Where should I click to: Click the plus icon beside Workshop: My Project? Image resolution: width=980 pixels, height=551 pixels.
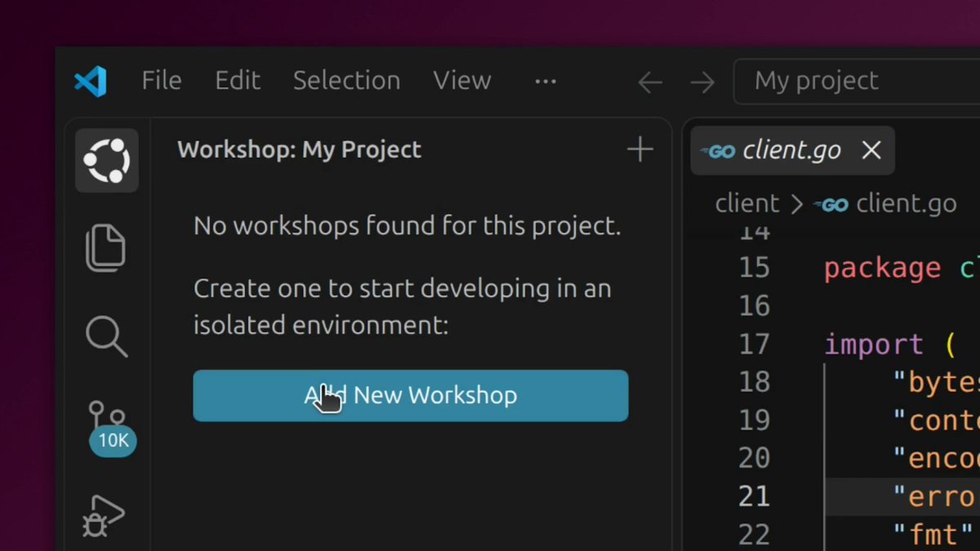[639, 149]
